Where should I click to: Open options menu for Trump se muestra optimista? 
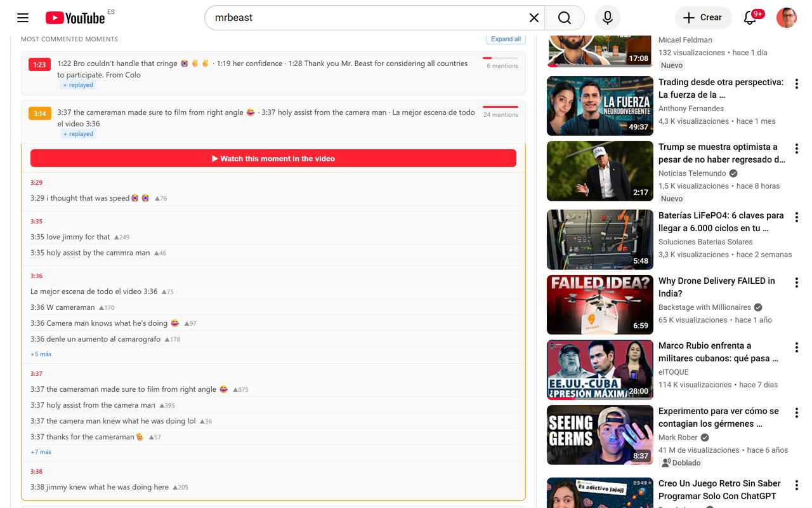[797, 149]
